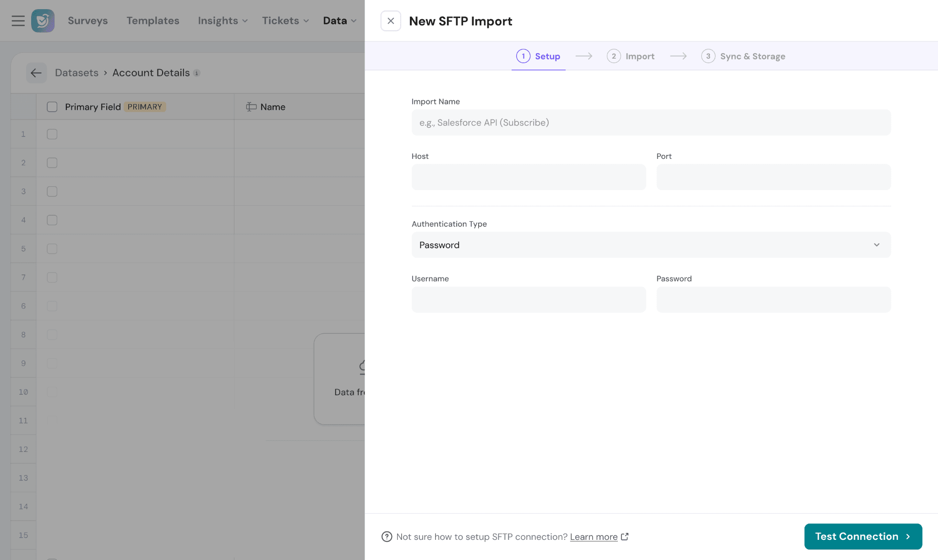Check the checkbox in row 8
Viewport: 938px width, 560px height.
pyautogui.click(x=52, y=335)
